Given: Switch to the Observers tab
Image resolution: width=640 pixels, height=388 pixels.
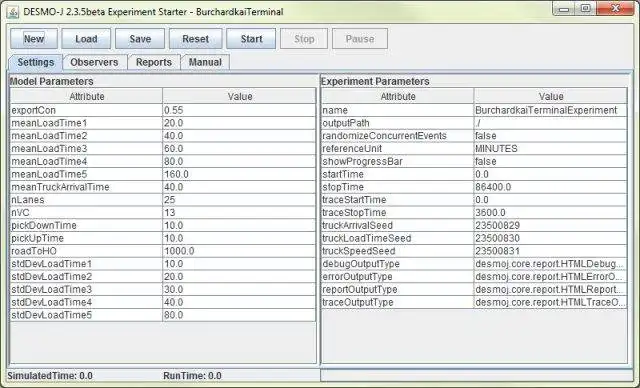Looking at the screenshot, I should coord(94,62).
